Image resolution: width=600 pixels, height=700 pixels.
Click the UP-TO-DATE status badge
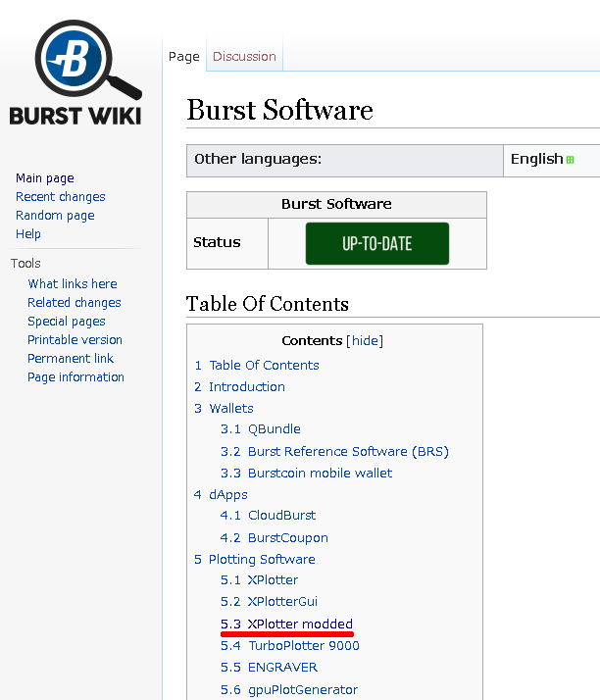point(376,244)
